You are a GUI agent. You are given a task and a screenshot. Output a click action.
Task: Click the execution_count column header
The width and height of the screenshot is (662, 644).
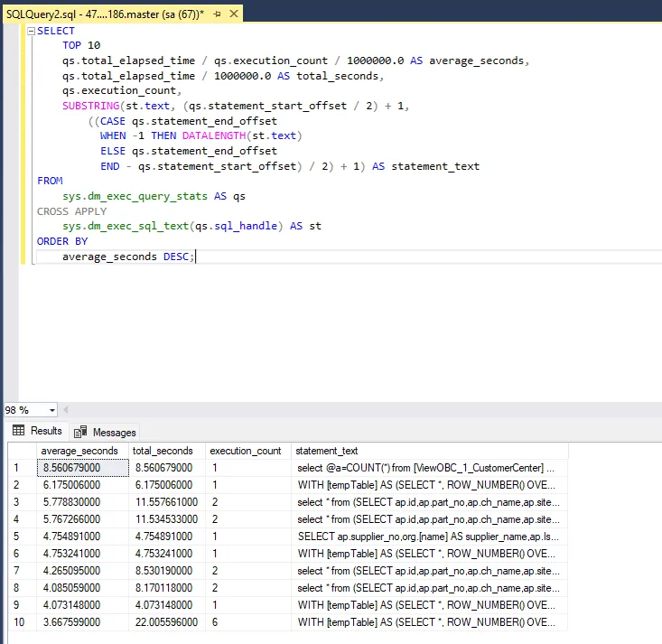point(245,451)
